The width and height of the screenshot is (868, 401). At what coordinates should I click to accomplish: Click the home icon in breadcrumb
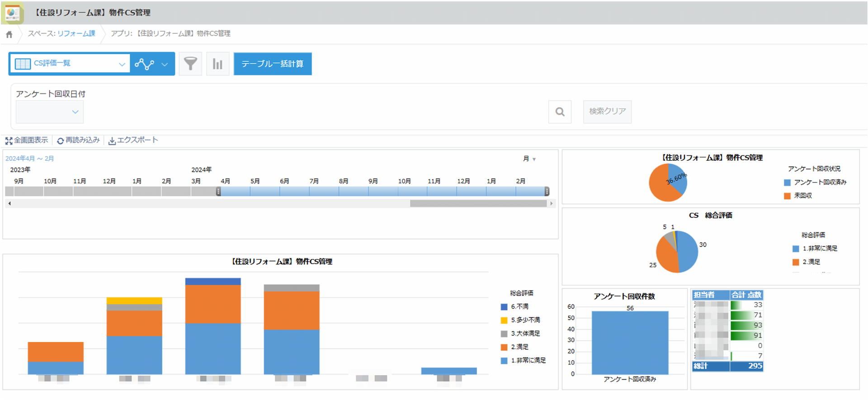coord(9,34)
